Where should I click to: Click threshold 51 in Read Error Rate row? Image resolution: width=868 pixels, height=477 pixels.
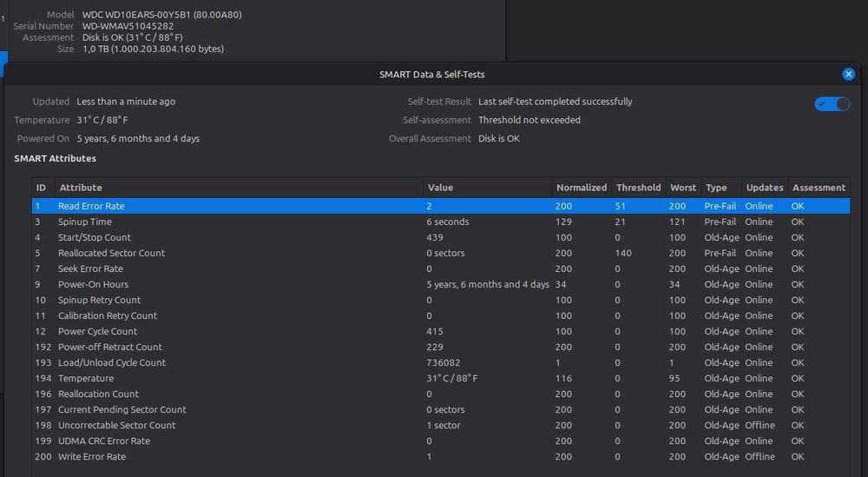coord(620,206)
